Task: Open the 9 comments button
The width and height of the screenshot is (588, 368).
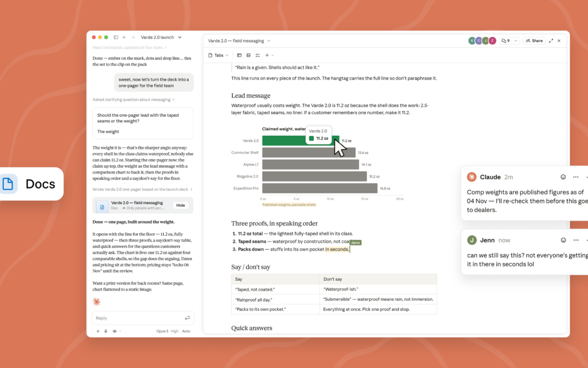Action: point(505,40)
